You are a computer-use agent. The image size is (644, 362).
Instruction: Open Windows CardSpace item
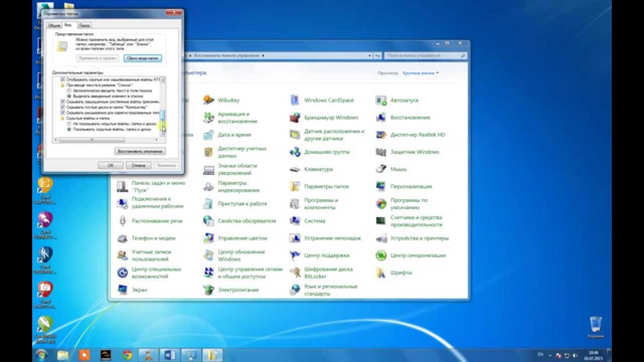(322, 100)
